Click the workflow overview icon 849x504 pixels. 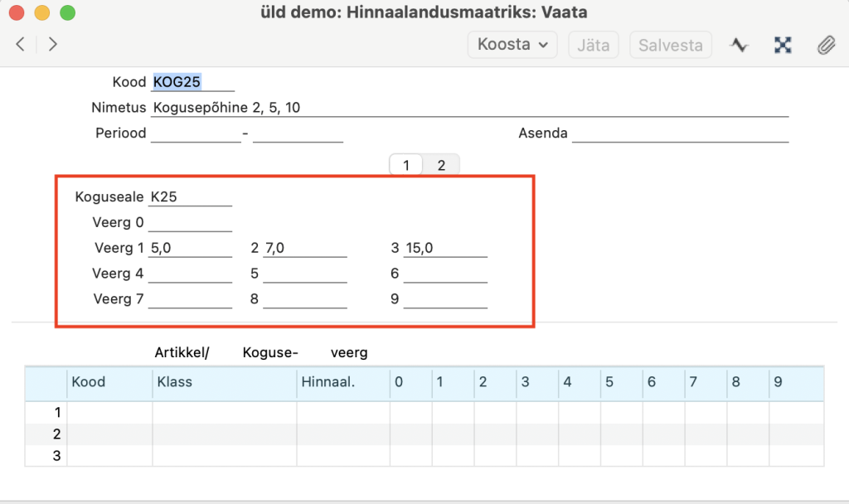(x=783, y=45)
